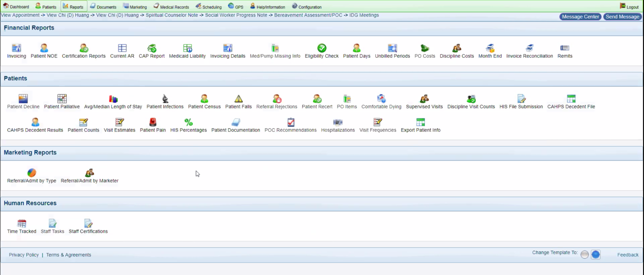Switch to the Patients tab
The height and width of the screenshot is (275, 644).
[46, 6]
